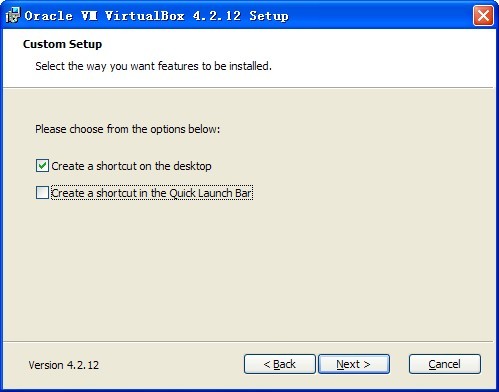Viewport: 499px width, 392px height.
Task: Click the 'Setup' word in title bar
Action: click(269, 16)
